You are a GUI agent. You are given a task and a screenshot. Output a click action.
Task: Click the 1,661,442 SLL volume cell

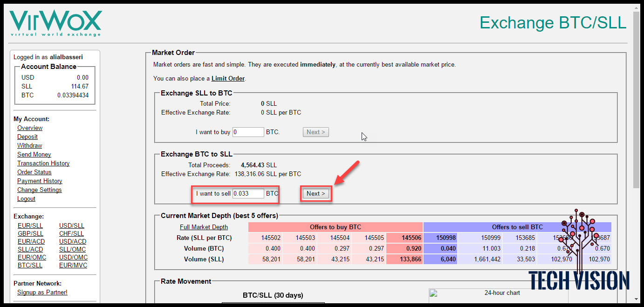point(481,259)
